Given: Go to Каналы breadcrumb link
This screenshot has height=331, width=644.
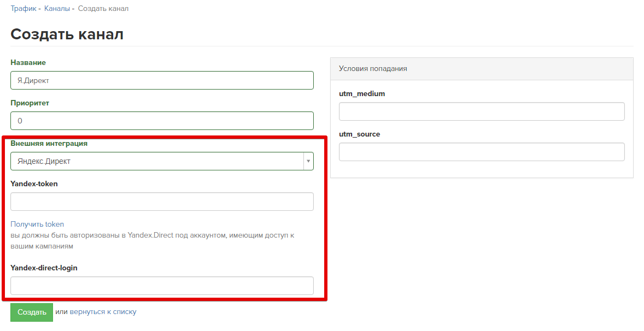Looking at the screenshot, I should 57,9.
